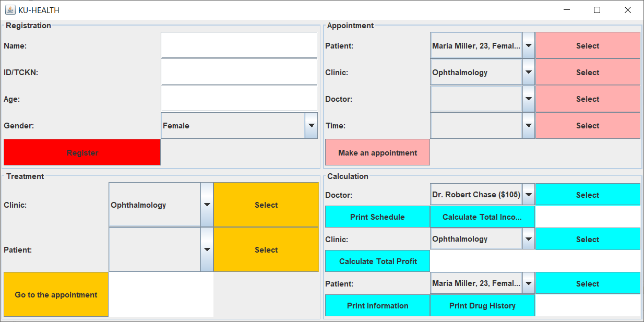644x322 pixels.
Task: Open the Appointment Time dropdown
Action: [482, 125]
